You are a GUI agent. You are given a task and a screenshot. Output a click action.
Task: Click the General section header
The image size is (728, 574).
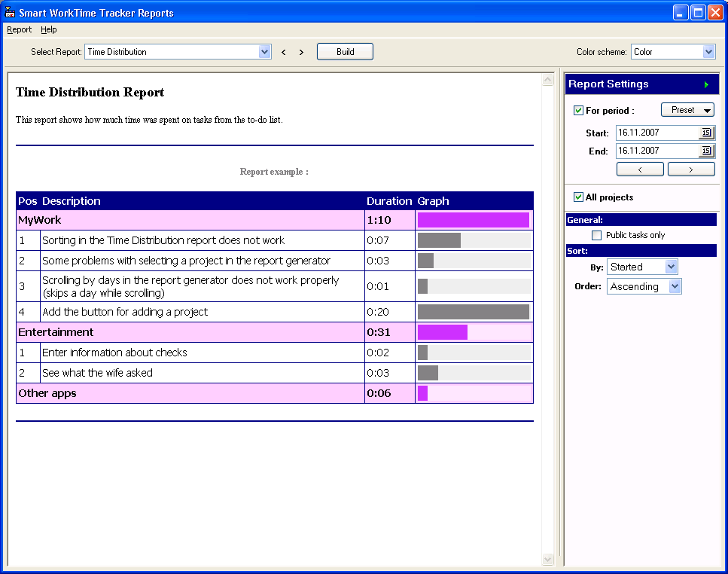click(641, 220)
